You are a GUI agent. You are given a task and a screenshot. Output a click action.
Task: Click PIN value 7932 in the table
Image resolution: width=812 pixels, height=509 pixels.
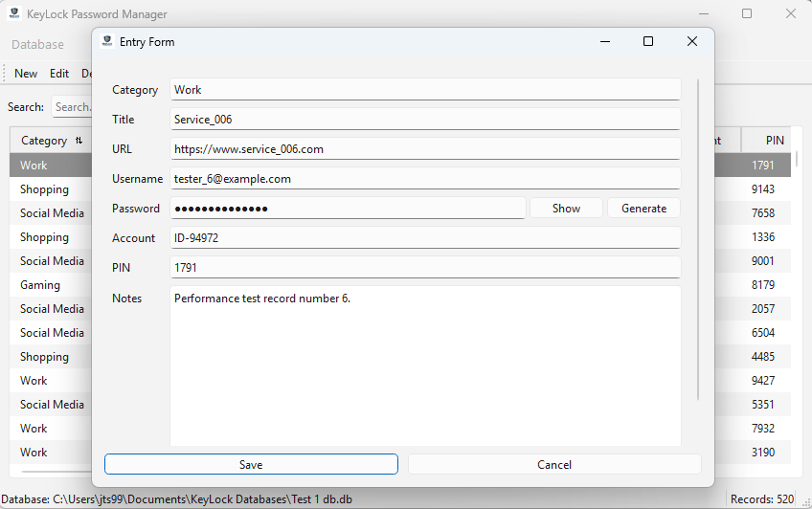point(763,429)
